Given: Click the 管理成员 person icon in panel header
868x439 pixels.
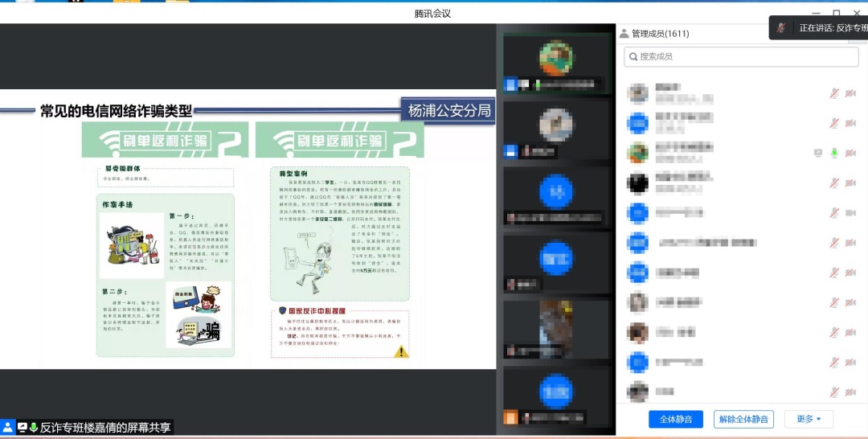Looking at the screenshot, I should 623,34.
